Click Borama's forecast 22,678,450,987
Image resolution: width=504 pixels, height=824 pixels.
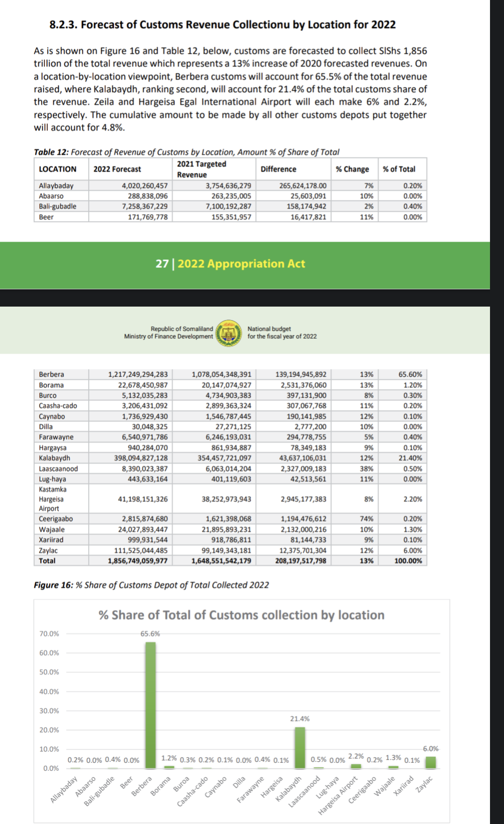click(142, 385)
